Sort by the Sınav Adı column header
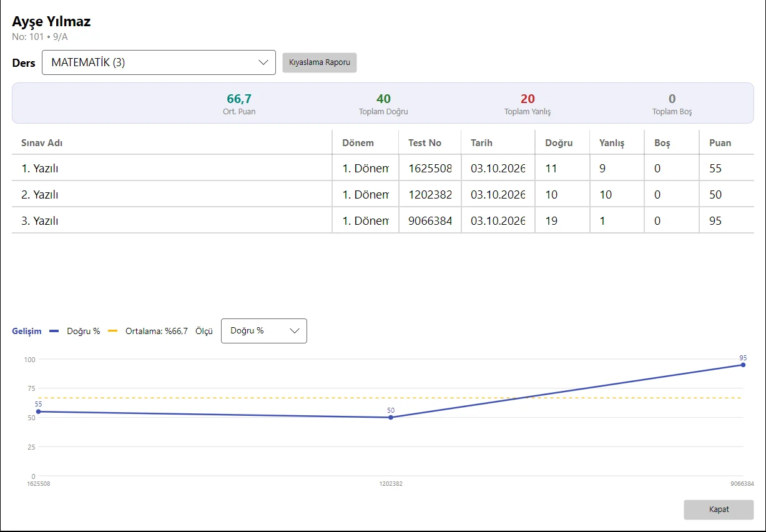The height and width of the screenshot is (532, 766). tap(42, 143)
